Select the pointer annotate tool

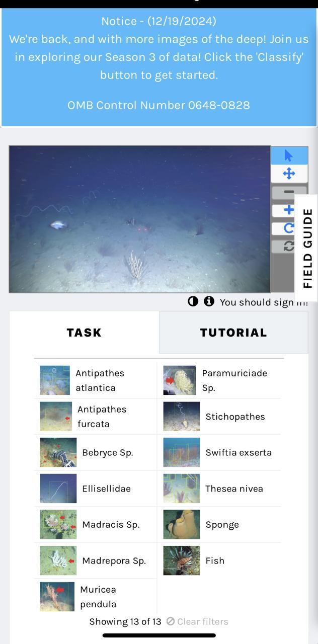pyautogui.click(x=288, y=155)
